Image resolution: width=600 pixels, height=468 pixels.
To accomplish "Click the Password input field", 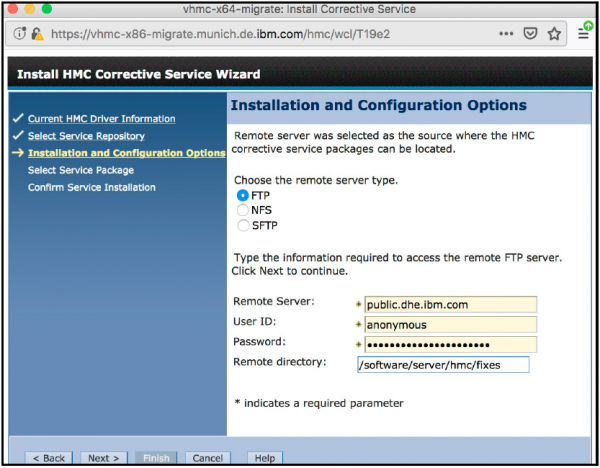I will pyautogui.click(x=446, y=344).
